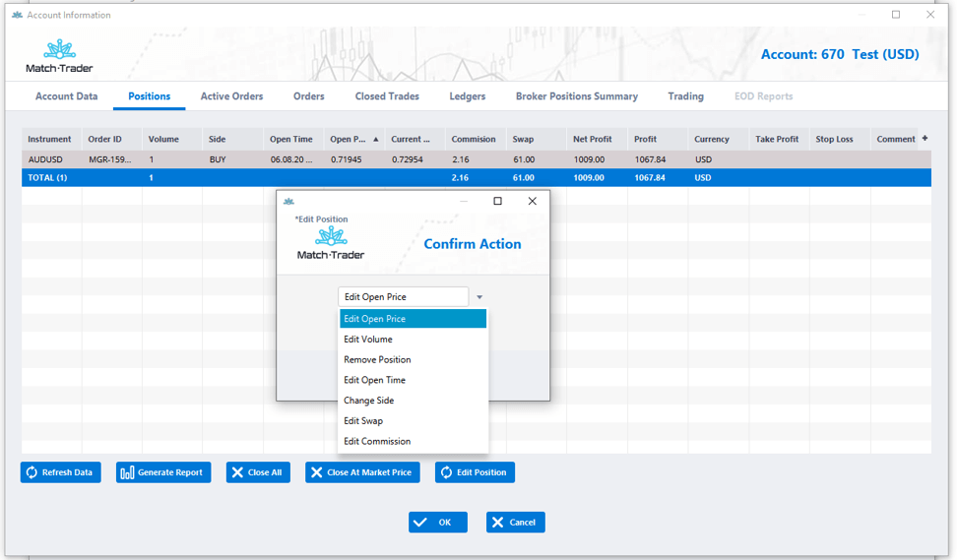
Task: Pick Edit Swap from the action list
Action: 364,421
